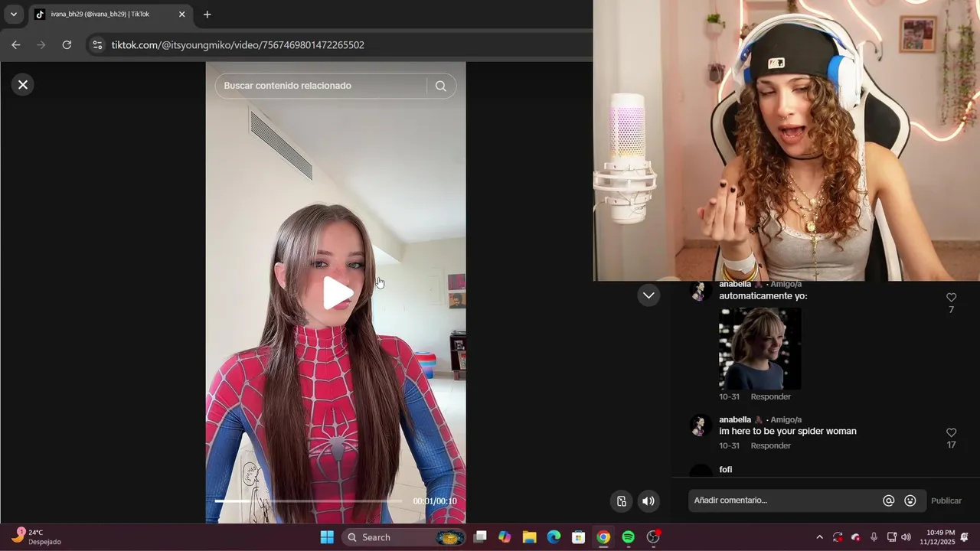The width and height of the screenshot is (980, 551).
Task: Open File Explorer from the taskbar
Action: (x=529, y=537)
